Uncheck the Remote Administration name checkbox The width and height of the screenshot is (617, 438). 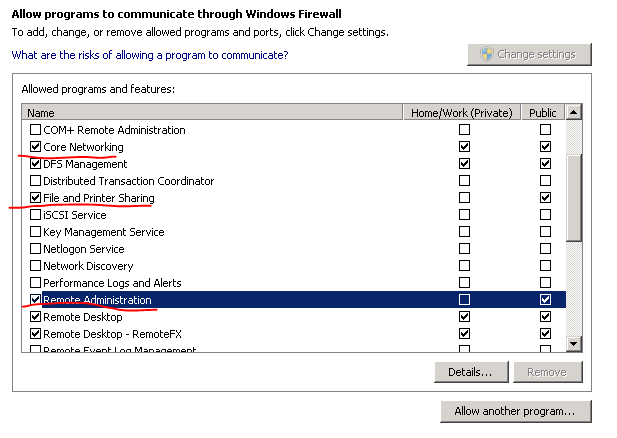coord(35,299)
